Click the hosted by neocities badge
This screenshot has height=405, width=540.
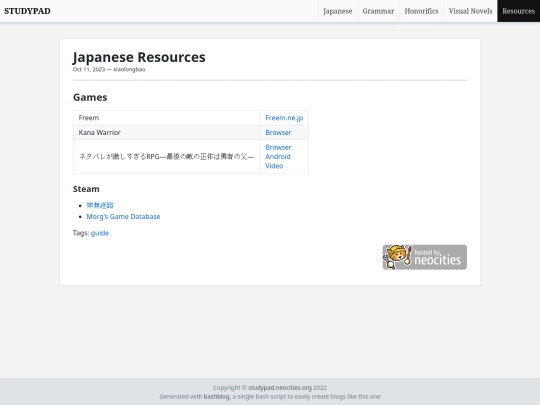(425, 257)
